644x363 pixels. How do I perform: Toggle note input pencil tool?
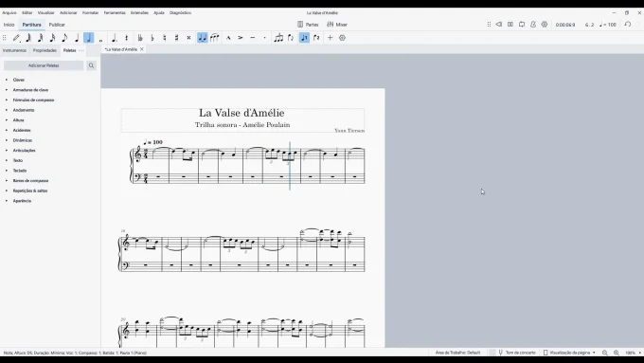tap(16, 38)
